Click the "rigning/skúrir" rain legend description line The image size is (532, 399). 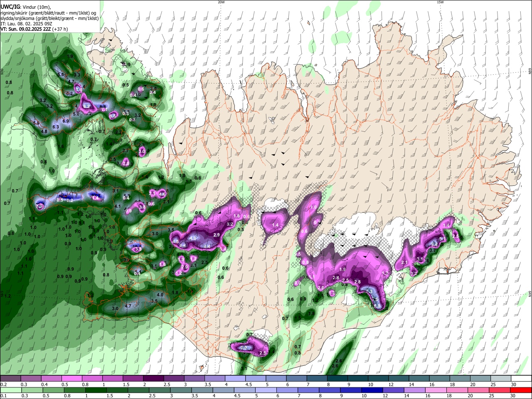(x=49, y=12)
